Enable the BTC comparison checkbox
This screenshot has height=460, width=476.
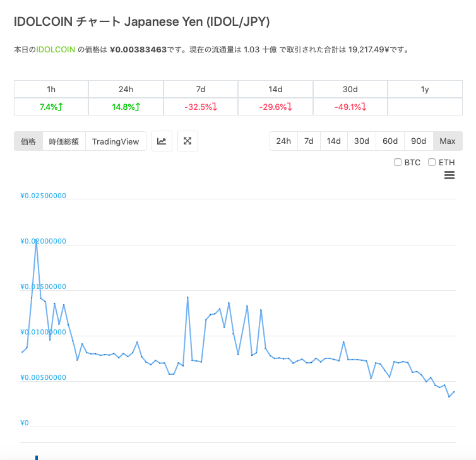tap(398, 162)
